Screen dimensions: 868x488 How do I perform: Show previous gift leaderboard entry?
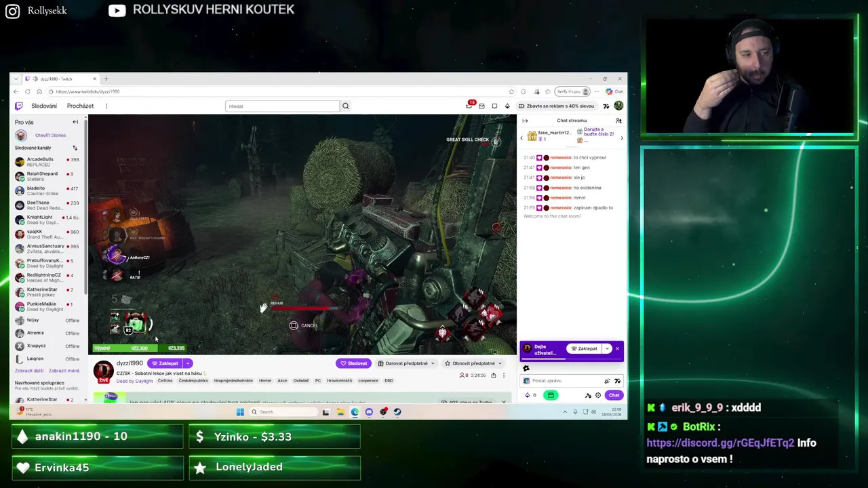tap(521, 138)
